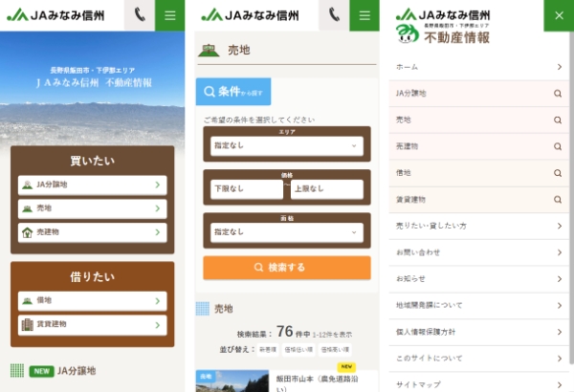
Task: Select the 条件から探す search tab
Action: coord(233,92)
